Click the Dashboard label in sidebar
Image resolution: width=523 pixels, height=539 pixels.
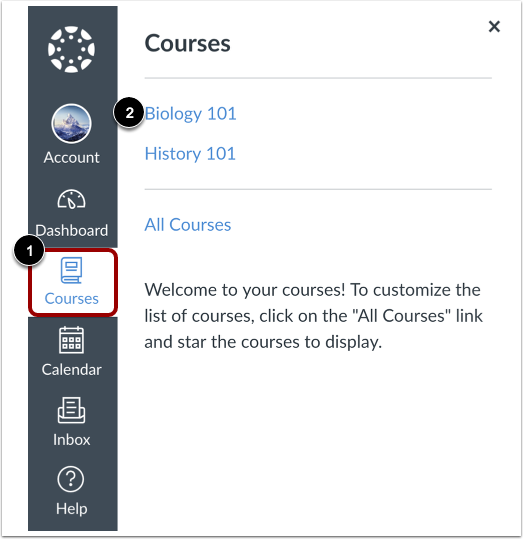tap(72, 230)
